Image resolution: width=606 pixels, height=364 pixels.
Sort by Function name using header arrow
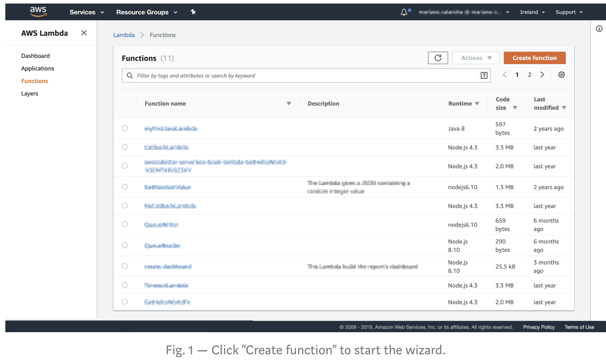click(289, 103)
